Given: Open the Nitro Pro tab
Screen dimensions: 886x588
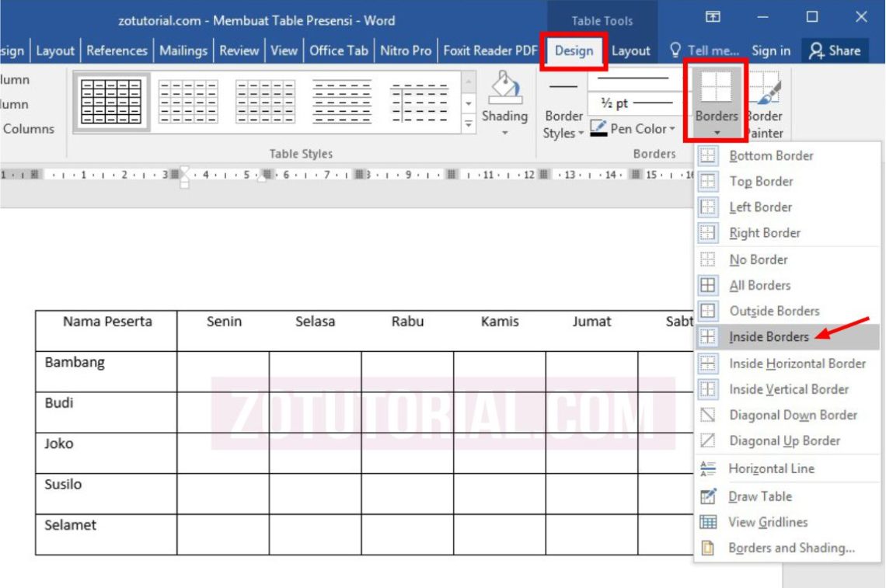Looking at the screenshot, I should click(406, 50).
